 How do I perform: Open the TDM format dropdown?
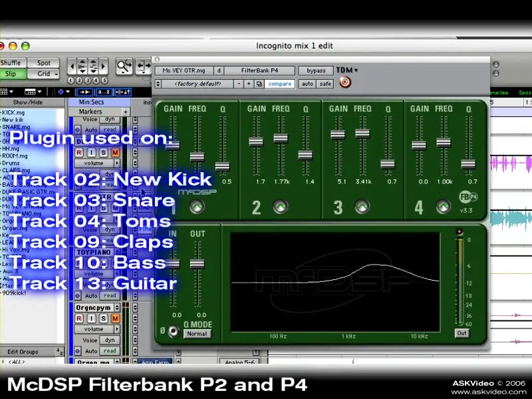[346, 70]
